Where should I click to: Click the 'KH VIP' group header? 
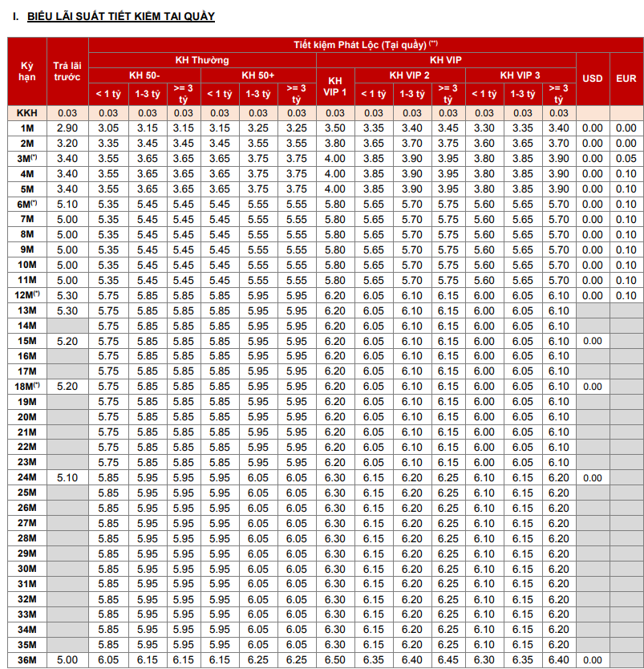coord(446,59)
